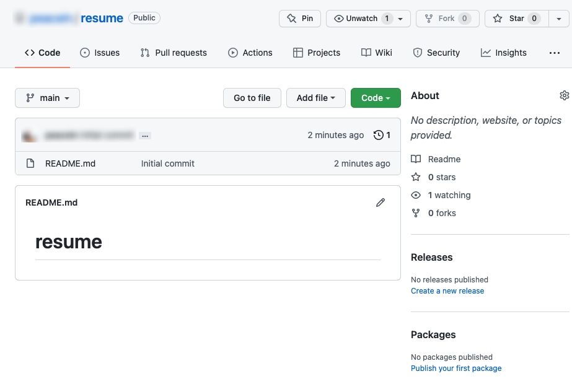Fork the repository

point(447,19)
